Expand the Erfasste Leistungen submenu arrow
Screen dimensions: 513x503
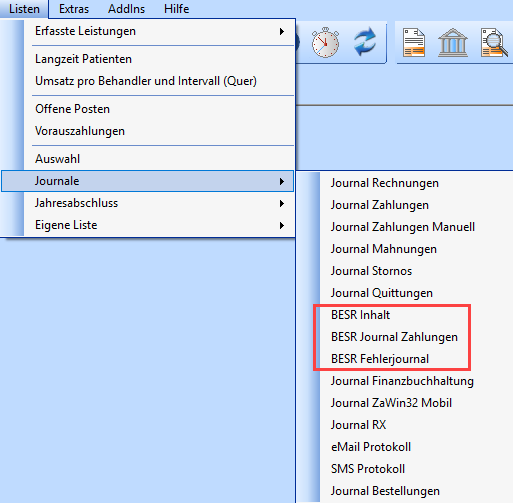coord(282,31)
